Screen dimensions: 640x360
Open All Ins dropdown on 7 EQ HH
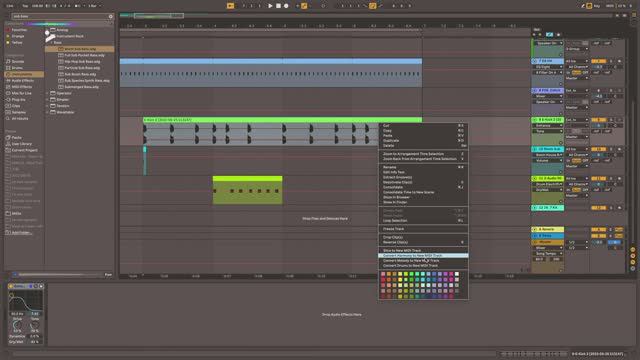[577, 61]
